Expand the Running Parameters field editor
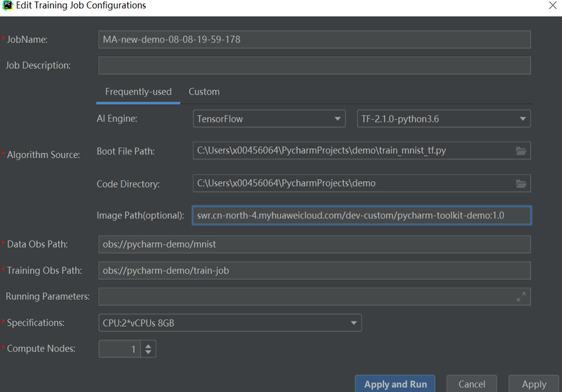 point(521,297)
